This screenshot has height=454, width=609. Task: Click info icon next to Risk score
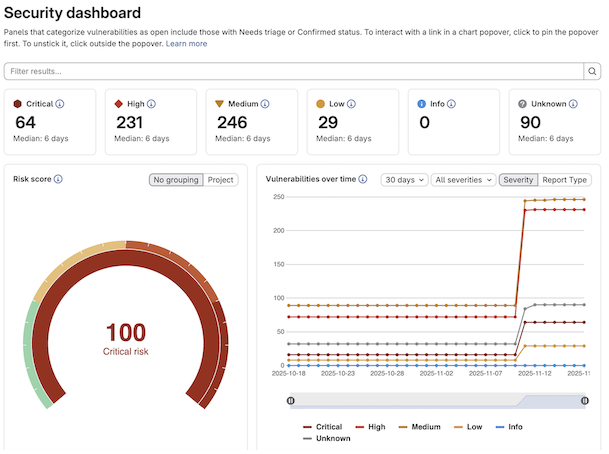(x=58, y=179)
